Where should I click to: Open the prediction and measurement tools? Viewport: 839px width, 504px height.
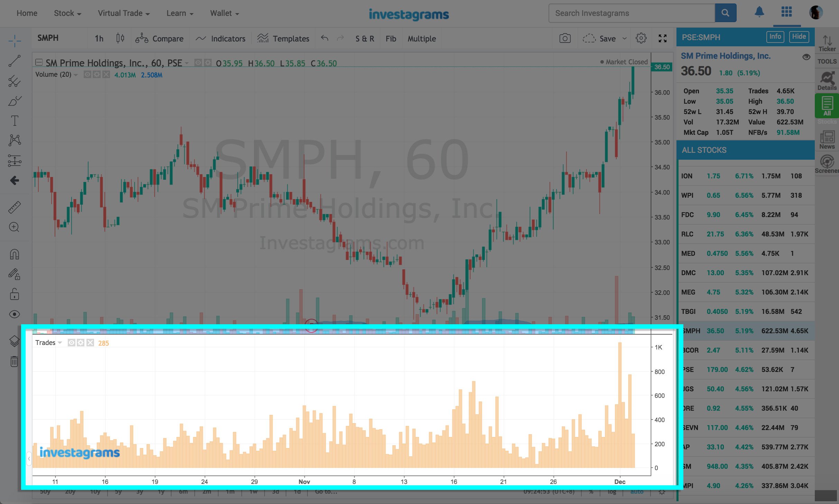(x=15, y=160)
